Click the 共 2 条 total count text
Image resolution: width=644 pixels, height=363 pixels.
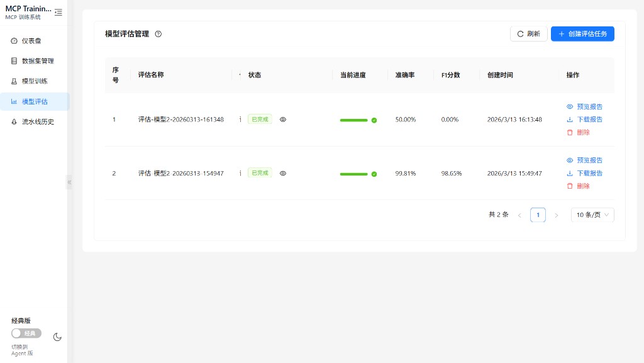499,215
